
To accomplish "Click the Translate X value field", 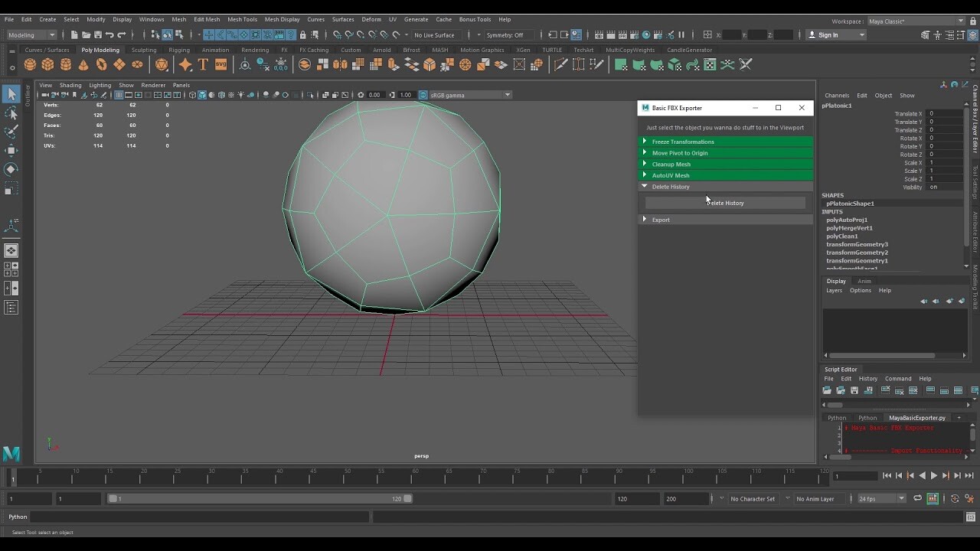I will [944, 114].
